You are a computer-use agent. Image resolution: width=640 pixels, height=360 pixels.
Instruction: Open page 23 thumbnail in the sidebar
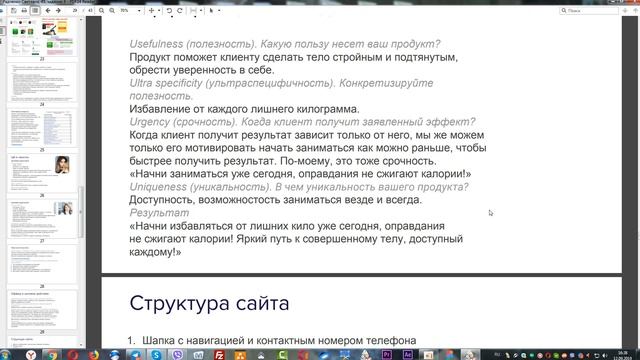pos(42,37)
